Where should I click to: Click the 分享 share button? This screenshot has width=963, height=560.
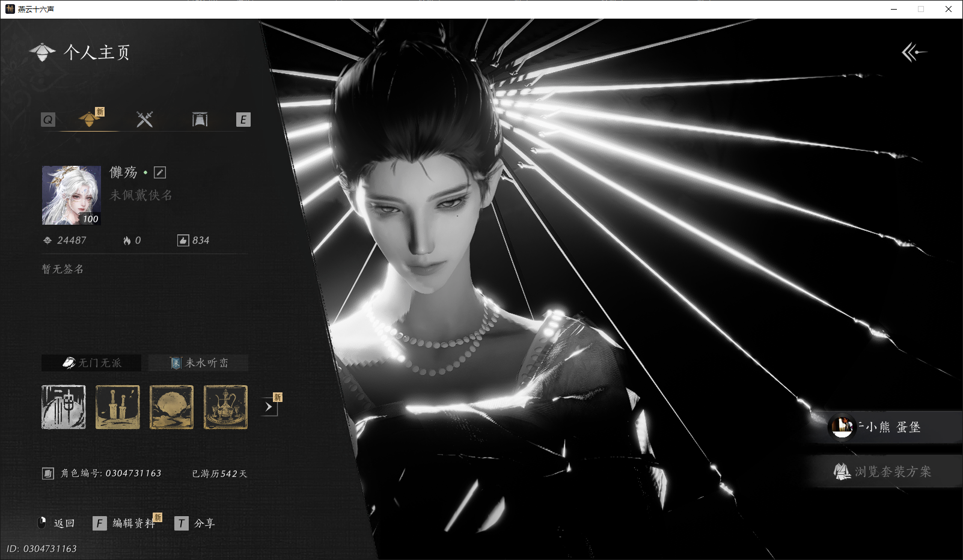[195, 523]
